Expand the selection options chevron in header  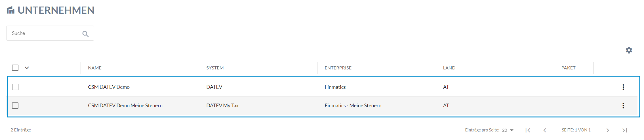click(x=27, y=68)
